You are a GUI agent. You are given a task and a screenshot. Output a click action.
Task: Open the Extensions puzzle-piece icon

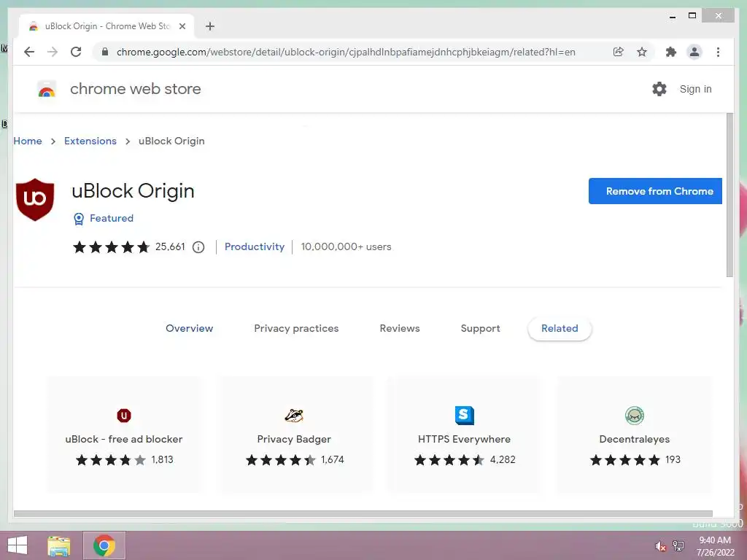(671, 52)
